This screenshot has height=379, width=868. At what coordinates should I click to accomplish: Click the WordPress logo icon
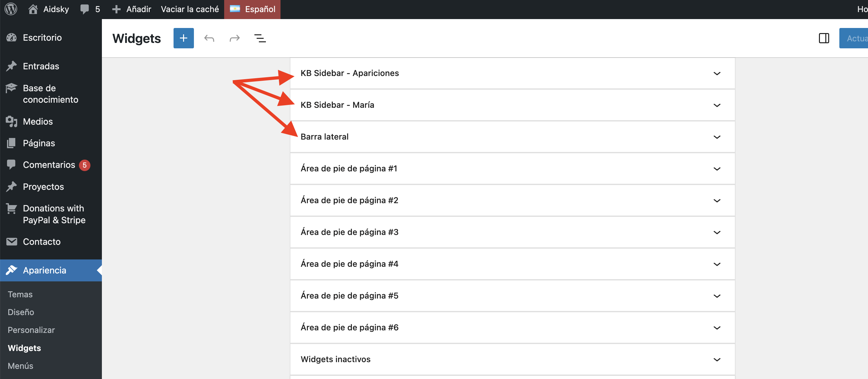click(11, 9)
